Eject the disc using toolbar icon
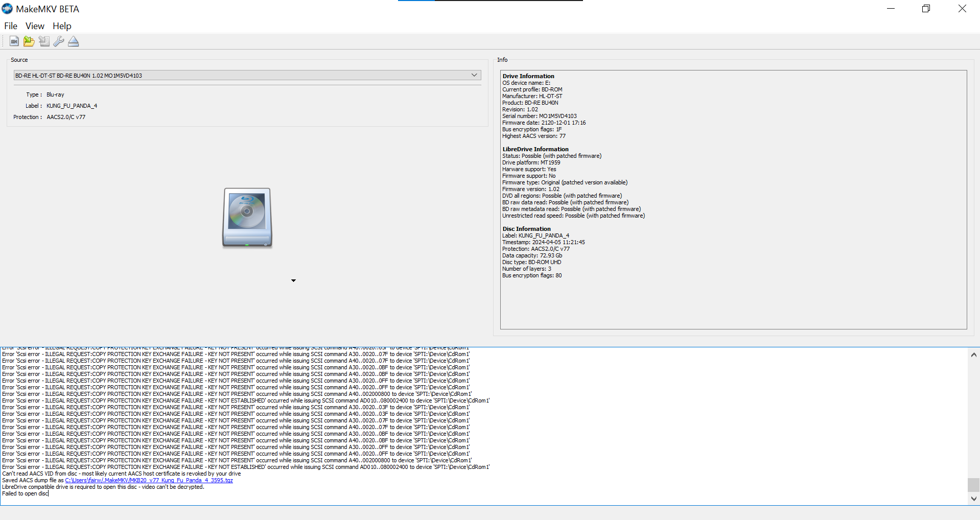This screenshot has height=520, width=980. [x=74, y=41]
